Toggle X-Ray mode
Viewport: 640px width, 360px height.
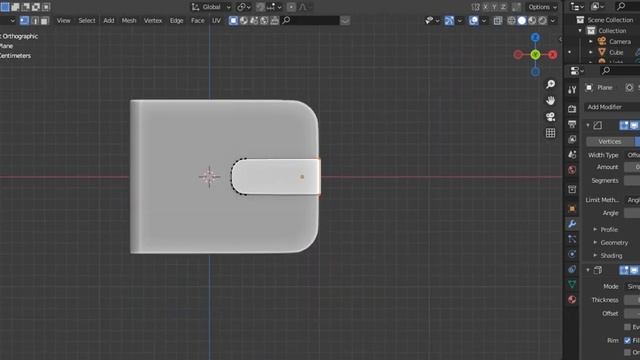pyautogui.click(x=498, y=20)
